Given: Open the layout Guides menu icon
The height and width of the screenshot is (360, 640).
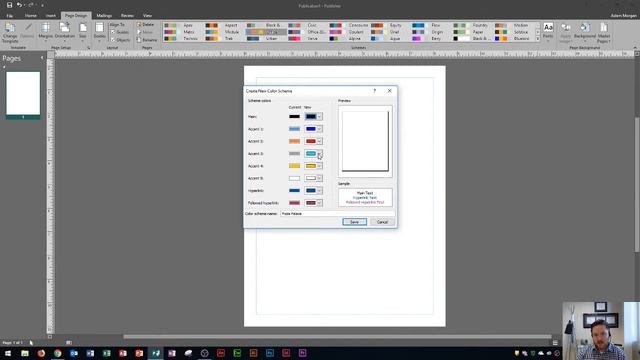Looking at the screenshot, I should point(100,31).
